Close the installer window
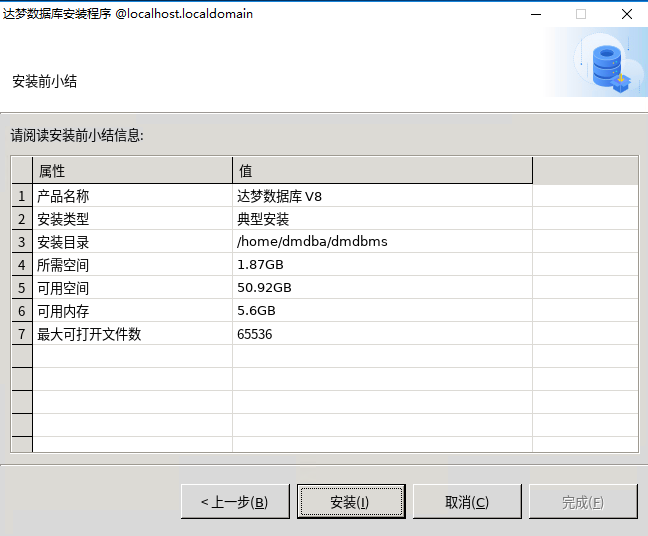The image size is (648, 536). click(x=626, y=14)
